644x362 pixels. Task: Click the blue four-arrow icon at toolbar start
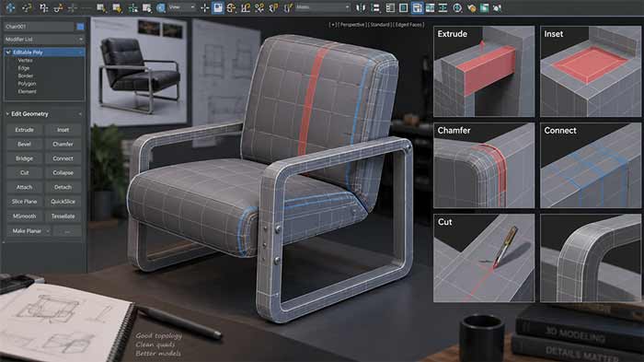10,7
